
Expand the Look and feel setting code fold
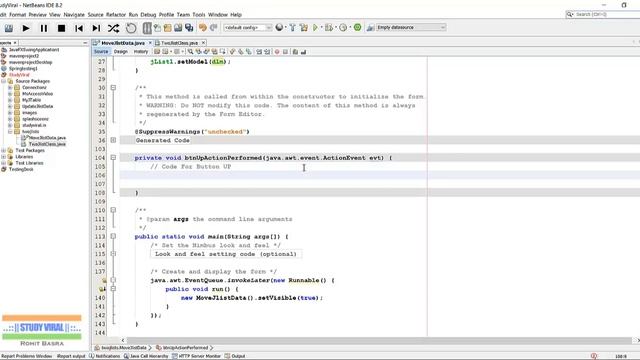(113, 254)
